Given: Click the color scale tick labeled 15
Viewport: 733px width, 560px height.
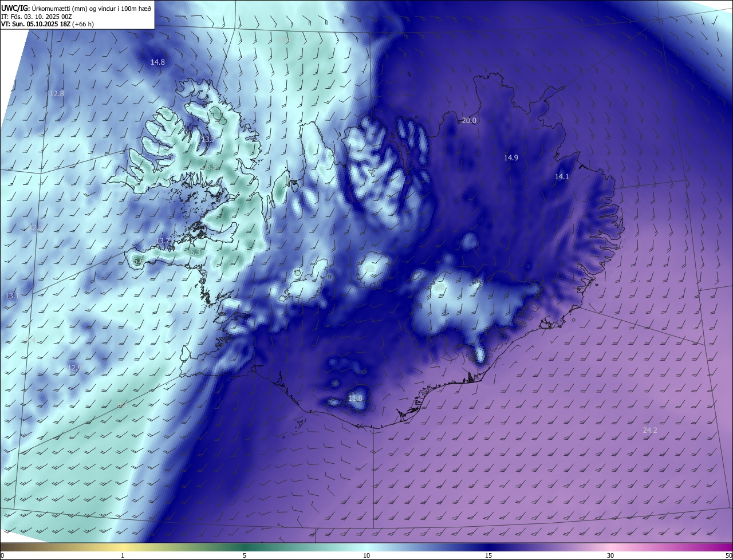Looking at the screenshot, I should tap(488, 555).
